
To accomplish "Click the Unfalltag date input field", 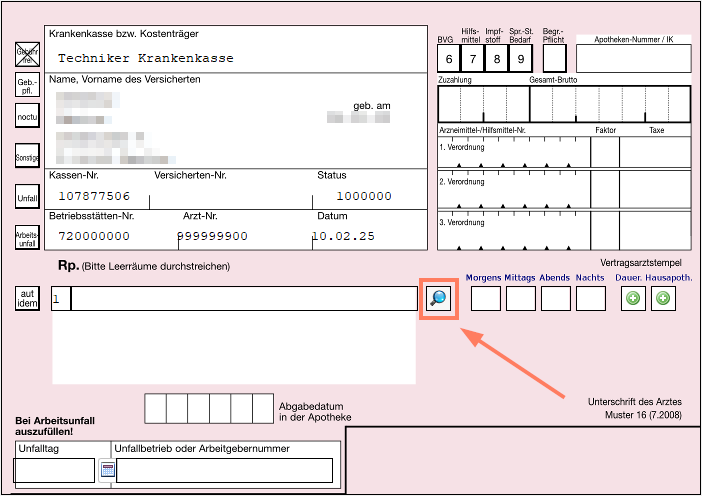I will coord(54,470).
